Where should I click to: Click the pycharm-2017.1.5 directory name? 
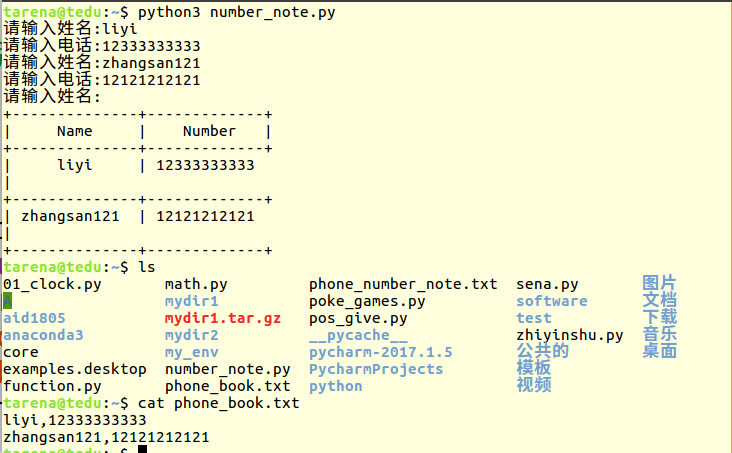[381, 353]
